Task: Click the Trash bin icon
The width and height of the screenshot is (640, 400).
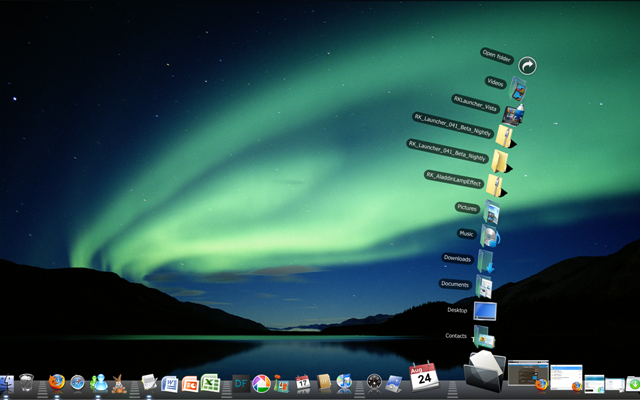Action: click(27, 382)
